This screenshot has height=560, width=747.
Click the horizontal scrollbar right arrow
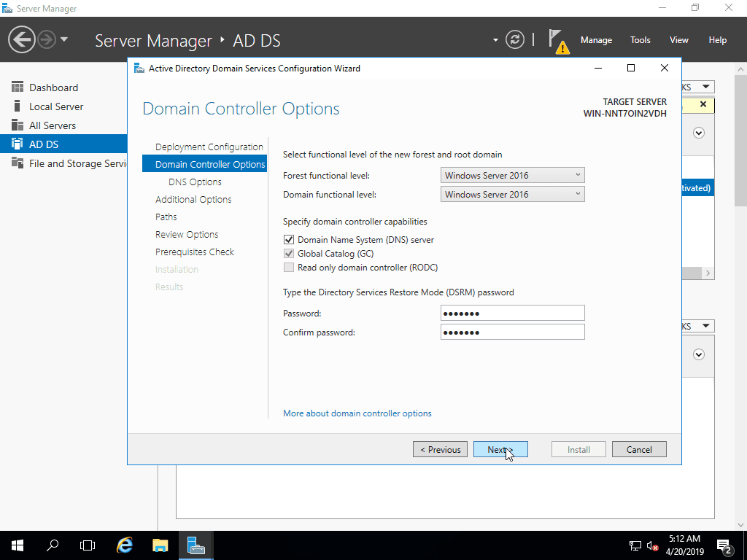pyautogui.click(x=708, y=273)
